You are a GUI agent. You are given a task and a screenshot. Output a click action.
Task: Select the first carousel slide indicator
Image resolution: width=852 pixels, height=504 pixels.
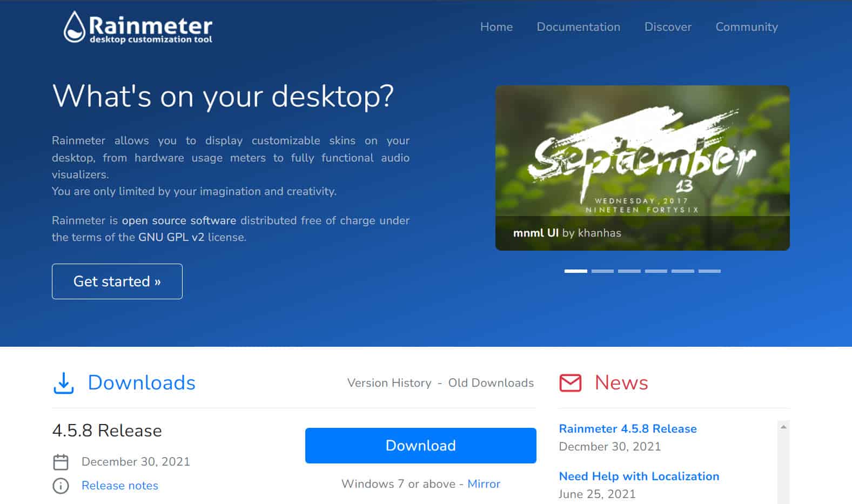pos(576,271)
